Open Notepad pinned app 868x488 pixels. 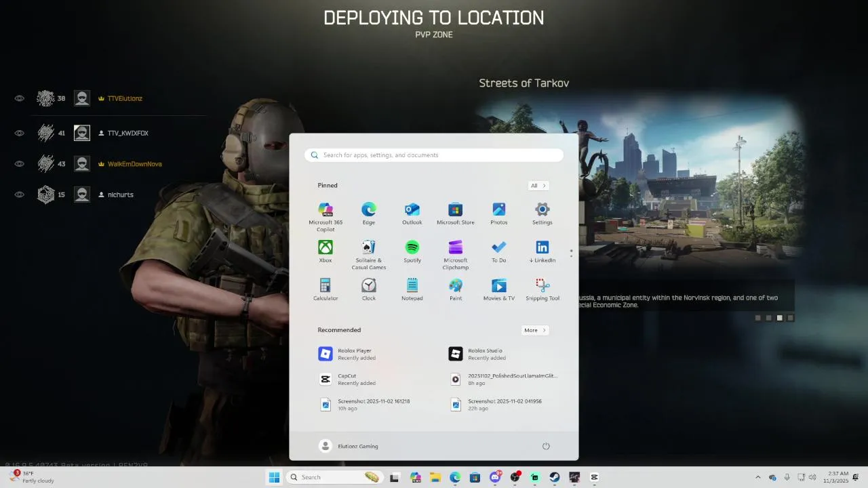click(412, 290)
